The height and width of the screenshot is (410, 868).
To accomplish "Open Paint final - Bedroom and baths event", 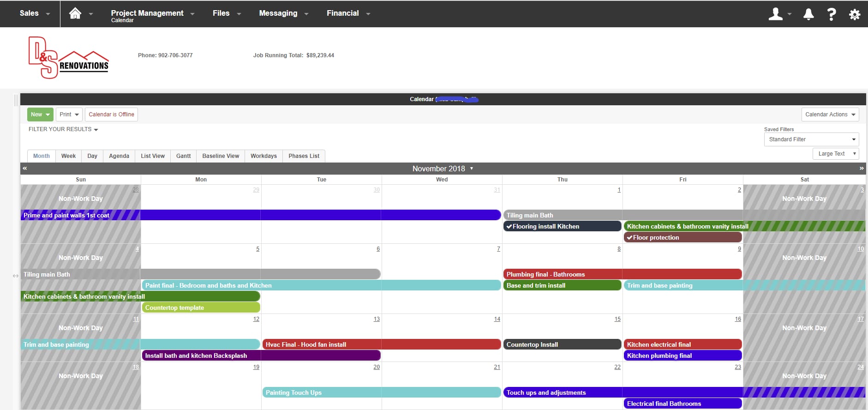I will [321, 285].
